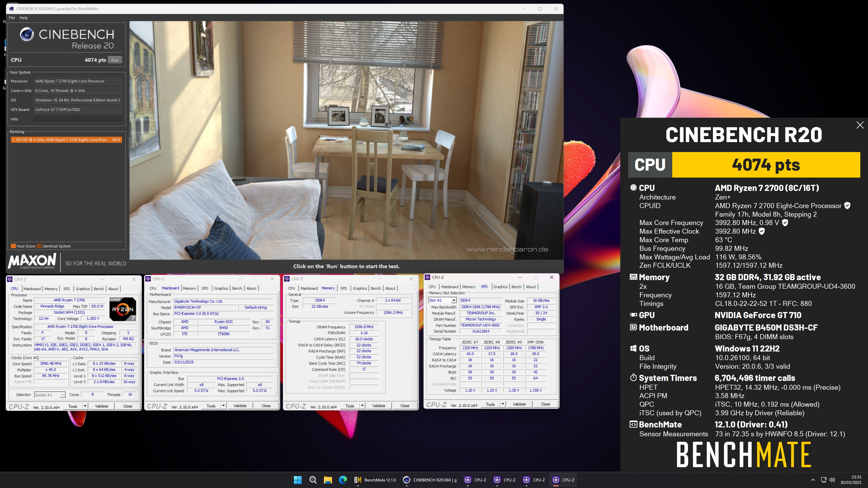This screenshot has width=868, height=488.
Task: Open Bench tab in CPU-Z Mainboard window
Action: (237, 288)
